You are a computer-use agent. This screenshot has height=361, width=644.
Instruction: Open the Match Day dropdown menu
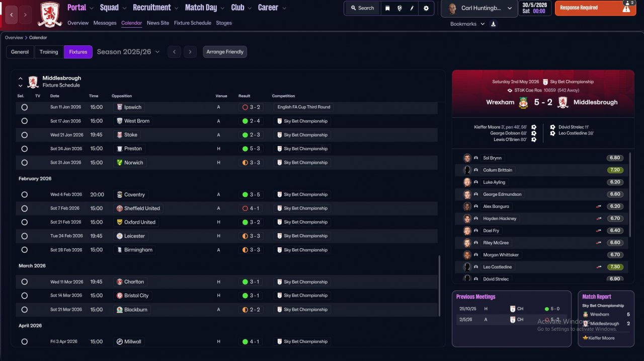pos(205,8)
